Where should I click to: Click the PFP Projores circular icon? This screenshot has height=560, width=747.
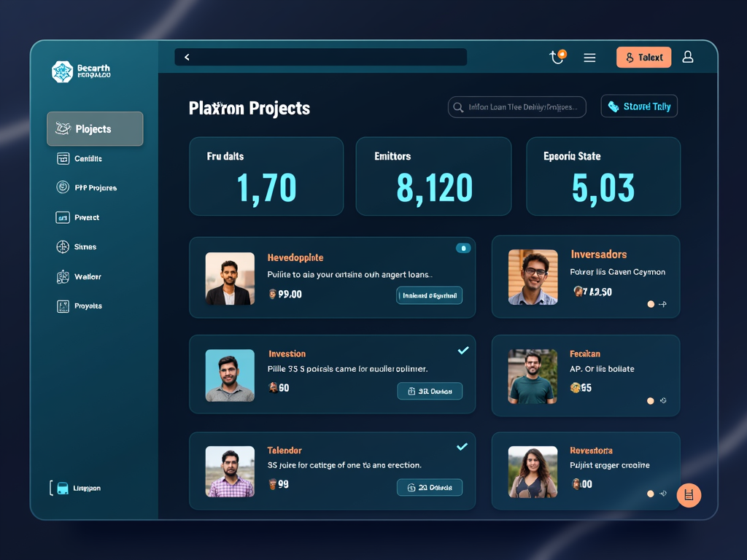[63, 187]
